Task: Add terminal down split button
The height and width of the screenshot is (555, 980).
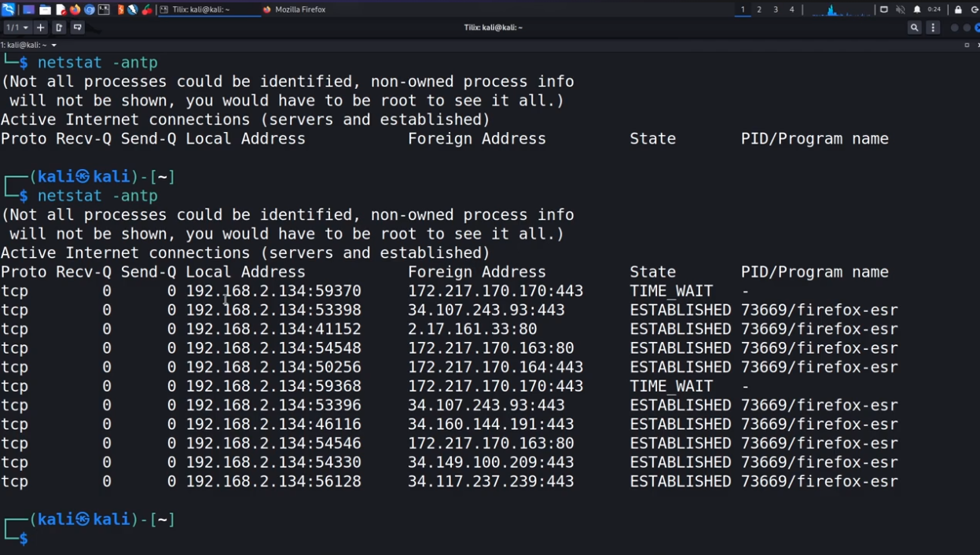Action: [x=77, y=28]
